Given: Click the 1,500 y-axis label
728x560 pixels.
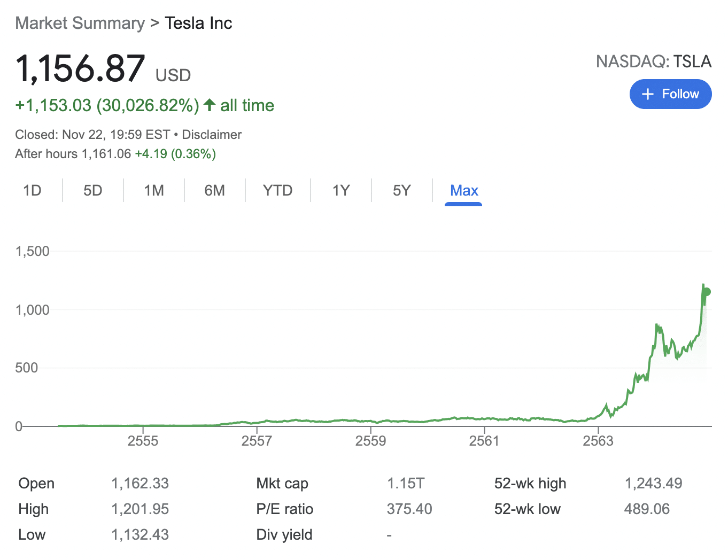Looking at the screenshot, I should coord(32,251).
